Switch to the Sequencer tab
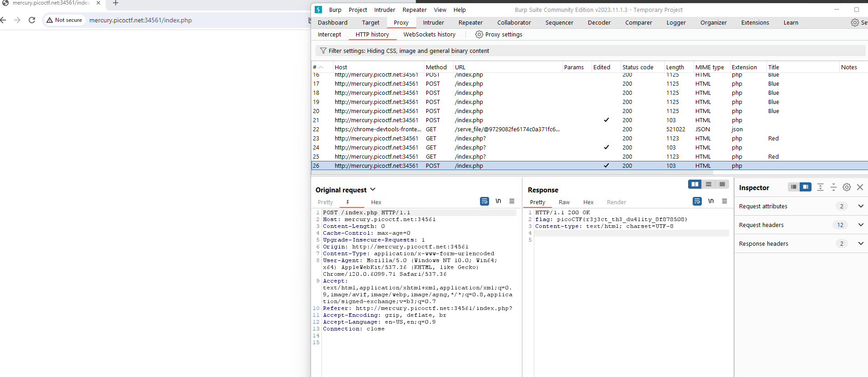 click(559, 22)
